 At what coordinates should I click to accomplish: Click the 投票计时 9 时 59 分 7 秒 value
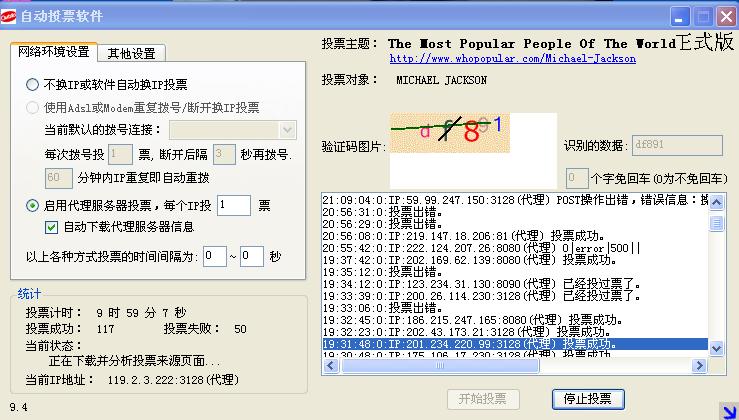(x=141, y=313)
